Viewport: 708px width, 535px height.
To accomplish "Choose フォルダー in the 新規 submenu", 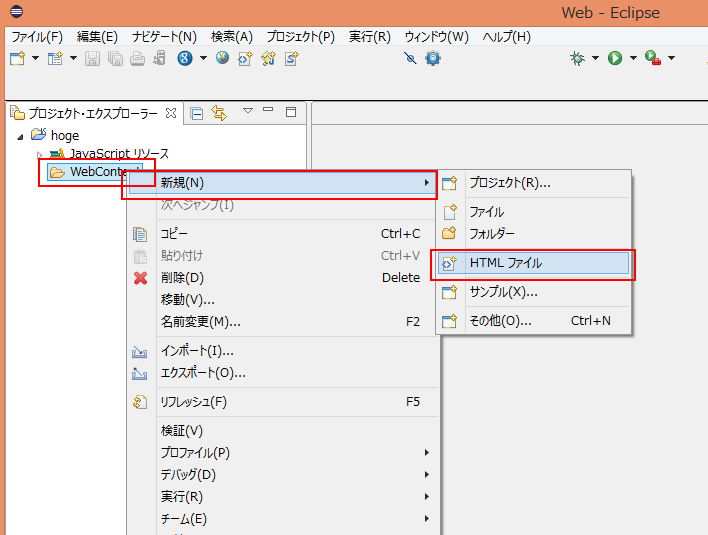I will point(533,233).
